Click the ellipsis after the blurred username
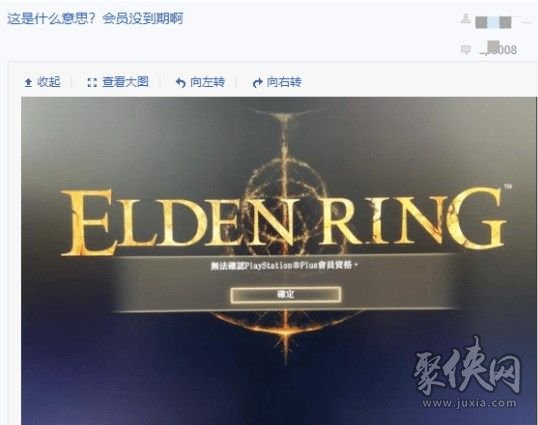The image size is (538, 425). point(526,22)
